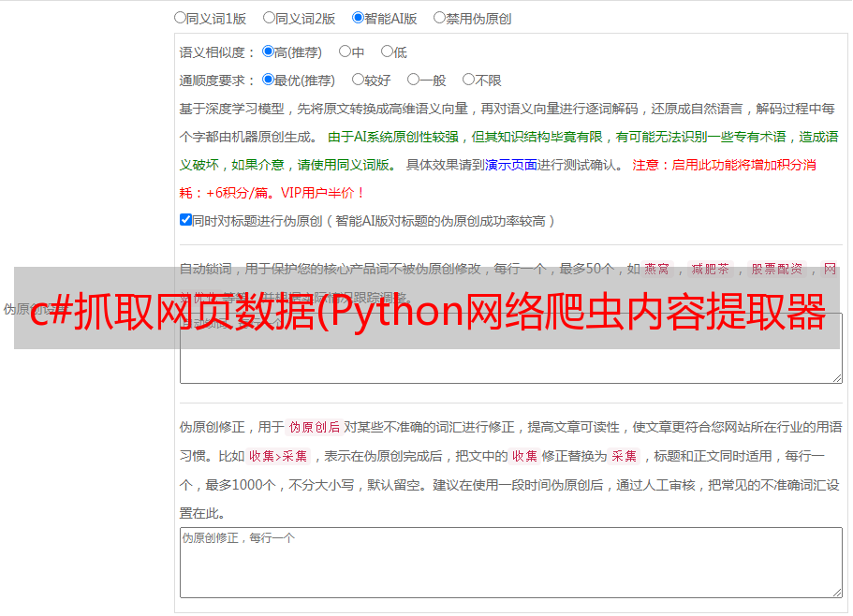The width and height of the screenshot is (853, 616).
Task: Select 禁用伪原创 radio option
Action: (x=439, y=18)
